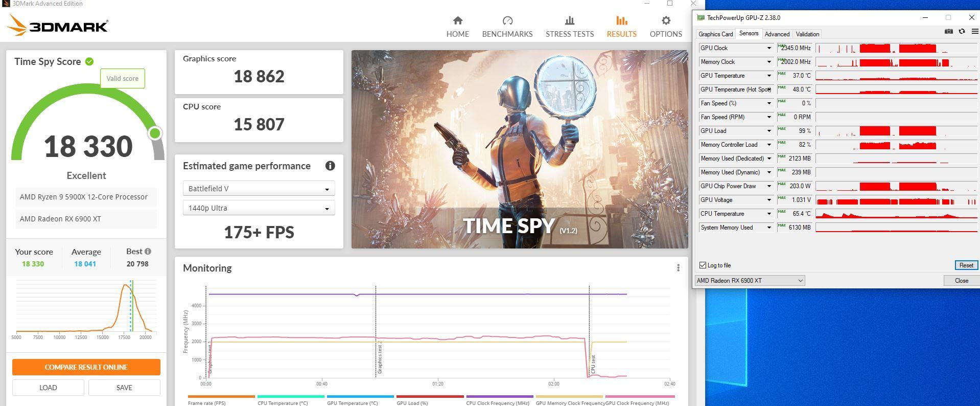The image size is (980, 406).
Task: Expand System Memory Used sensor dropdown
Action: pyautogui.click(x=768, y=228)
